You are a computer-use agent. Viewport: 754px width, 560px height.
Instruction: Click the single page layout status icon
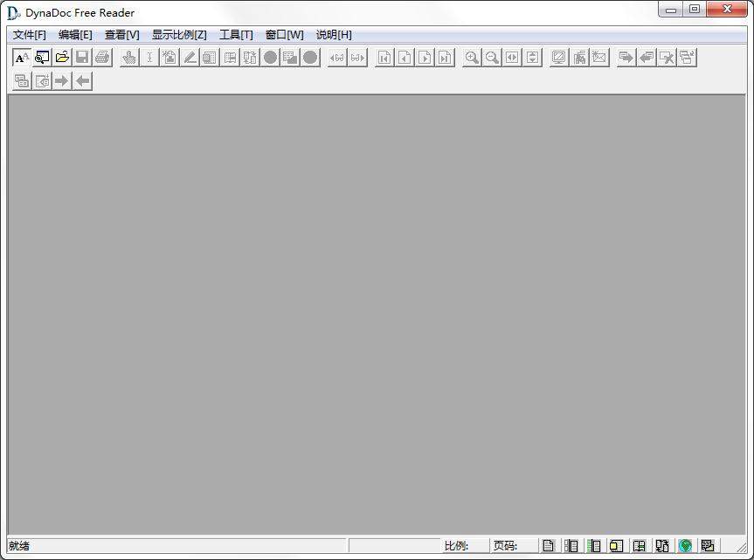pyautogui.click(x=548, y=545)
